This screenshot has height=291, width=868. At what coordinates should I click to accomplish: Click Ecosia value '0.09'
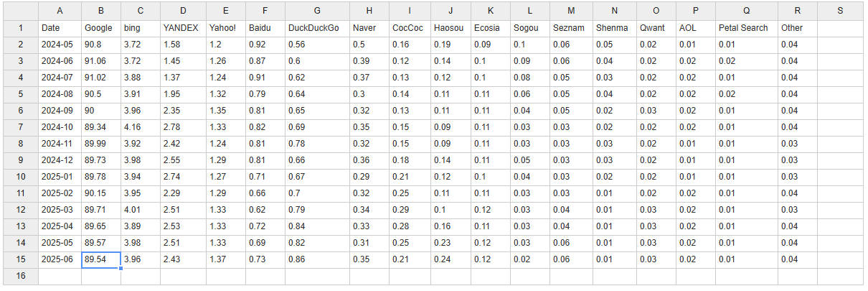tap(491, 45)
